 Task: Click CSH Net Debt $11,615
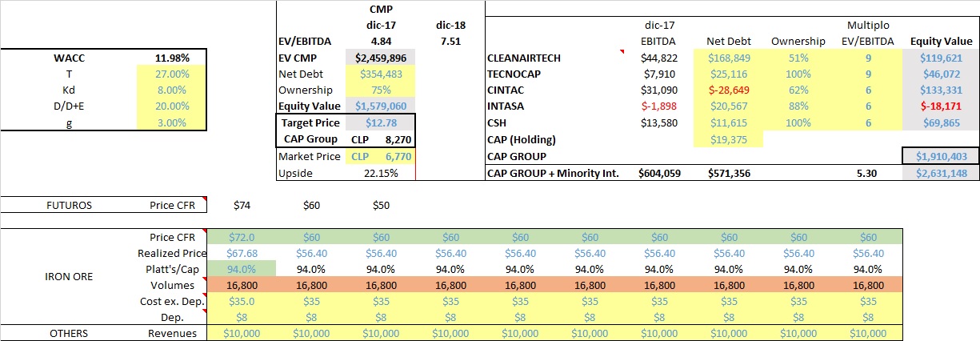pyautogui.click(x=728, y=122)
